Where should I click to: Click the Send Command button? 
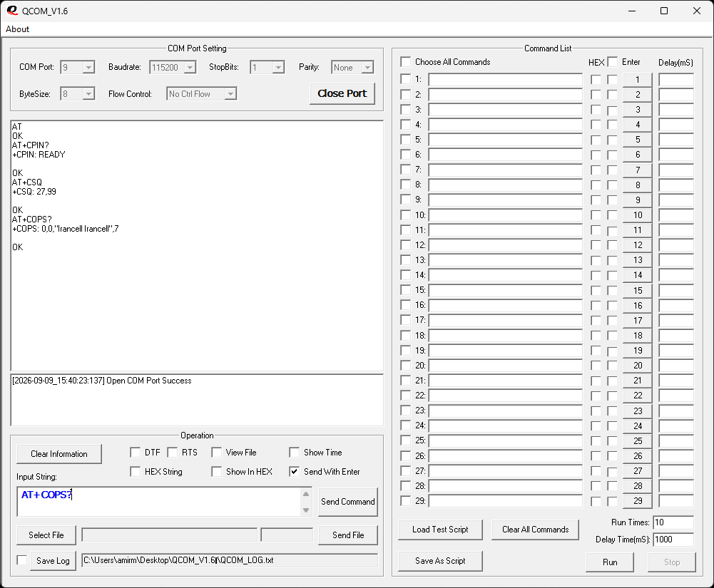pos(348,502)
